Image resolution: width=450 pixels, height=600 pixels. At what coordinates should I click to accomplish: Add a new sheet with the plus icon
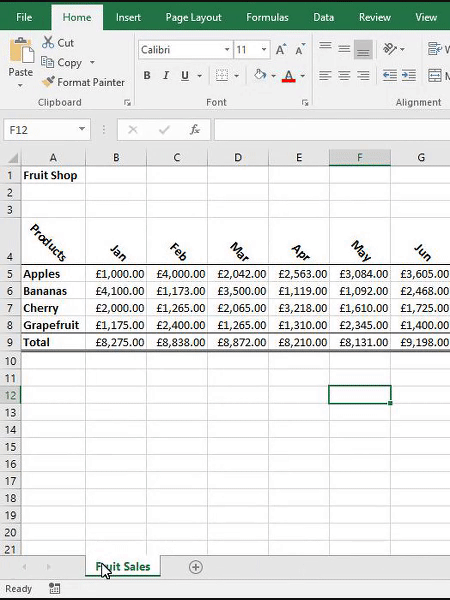[x=196, y=567]
